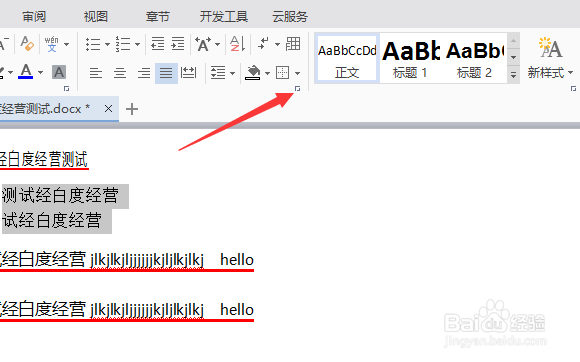The height and width of the screenshot is (362, 580).
Task: Expand paragraph marks dropdown arrow
Action: click(277, 44)
